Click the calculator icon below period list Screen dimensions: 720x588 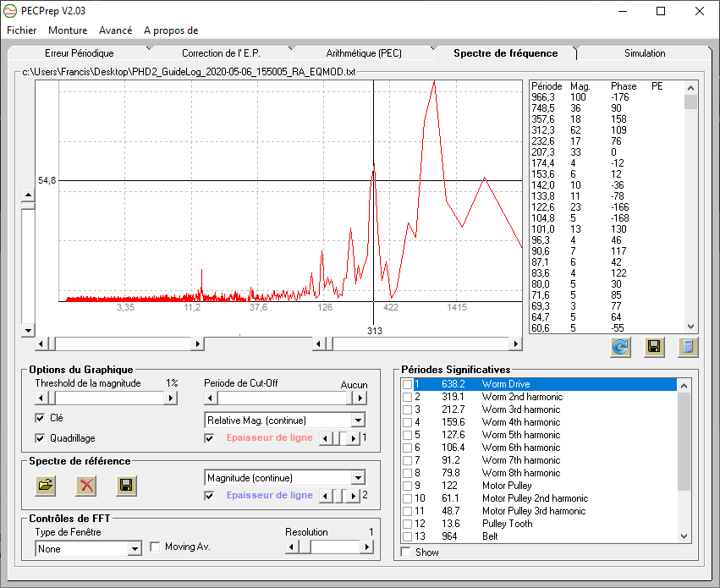[x=688, y=347]
